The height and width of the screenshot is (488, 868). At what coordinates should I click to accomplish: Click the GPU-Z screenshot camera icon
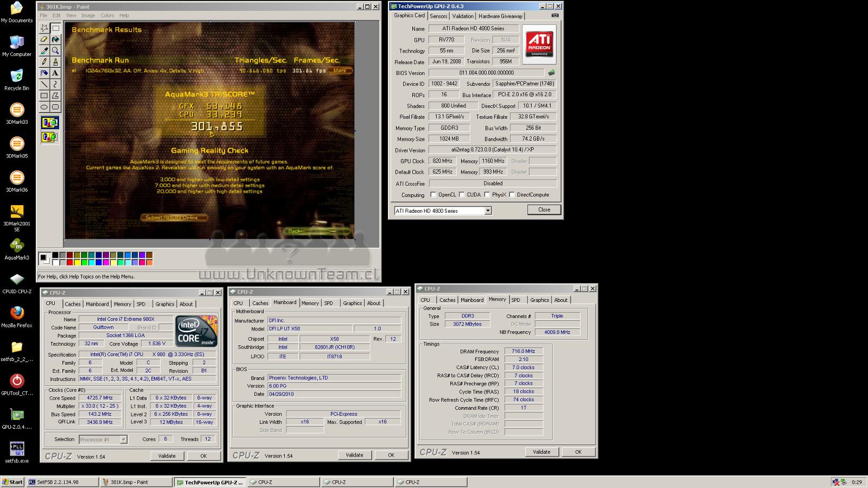pos(554,15)
